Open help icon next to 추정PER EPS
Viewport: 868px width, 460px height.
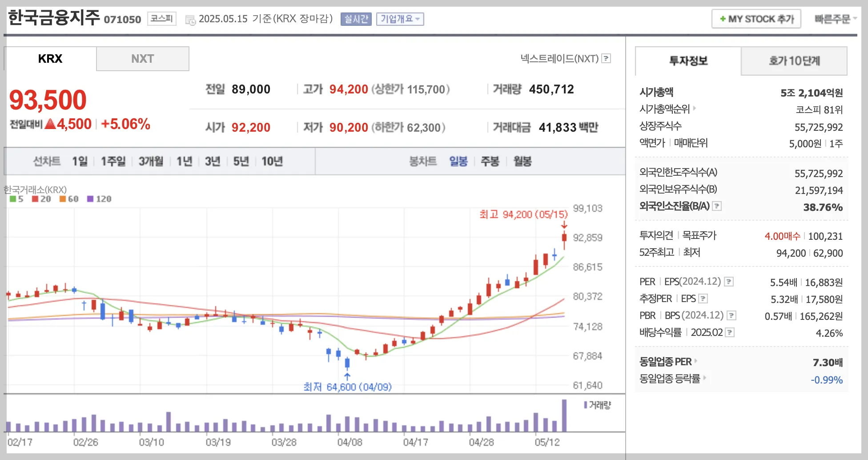click(x=703, y=299)
